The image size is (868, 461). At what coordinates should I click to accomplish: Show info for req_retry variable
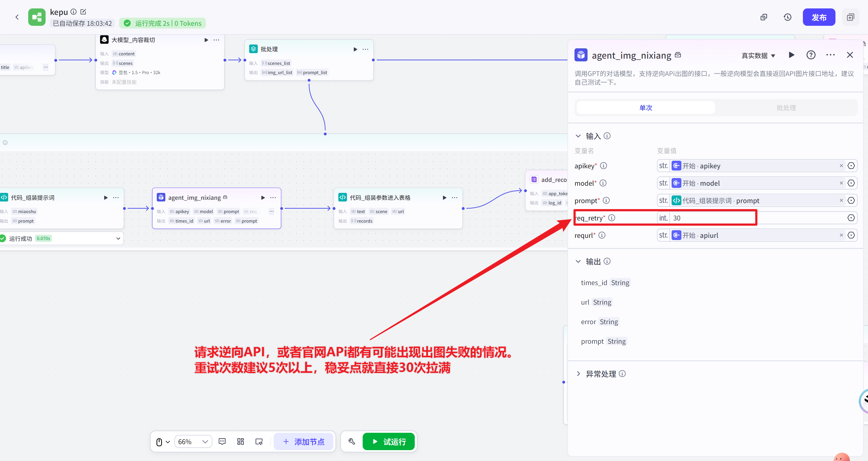611,218
